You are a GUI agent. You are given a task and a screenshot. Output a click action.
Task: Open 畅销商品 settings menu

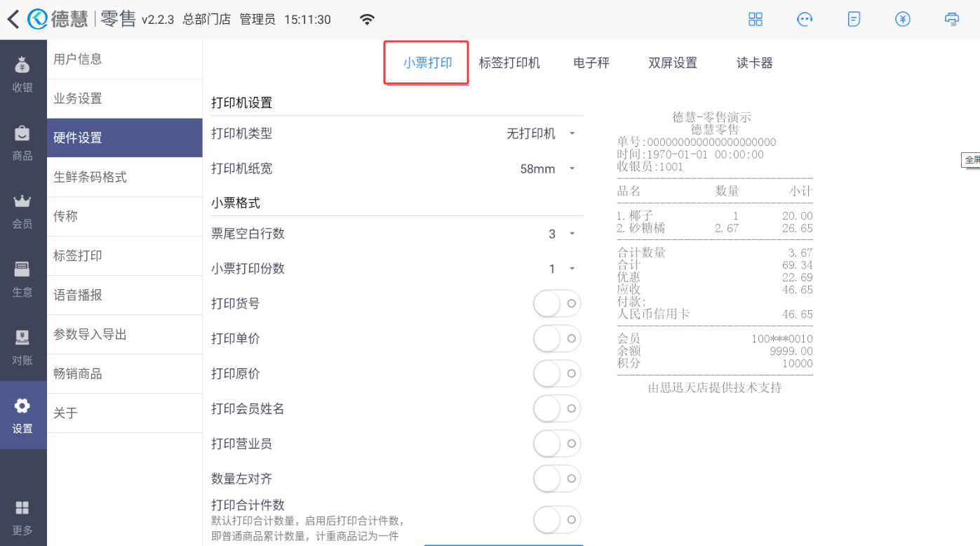[125, 374]
